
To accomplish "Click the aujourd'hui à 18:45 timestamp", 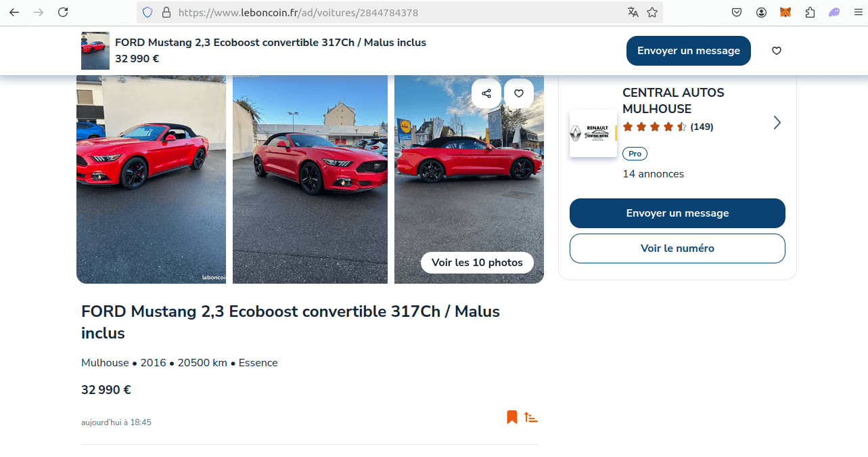I will (x=116, y=422).
